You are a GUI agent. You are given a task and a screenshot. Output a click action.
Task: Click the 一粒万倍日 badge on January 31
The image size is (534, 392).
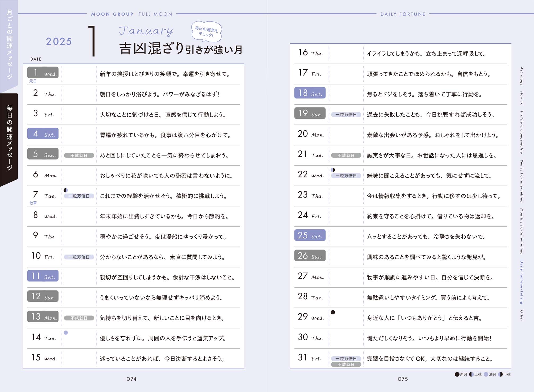pyautogui.click(x=346, y=359)
